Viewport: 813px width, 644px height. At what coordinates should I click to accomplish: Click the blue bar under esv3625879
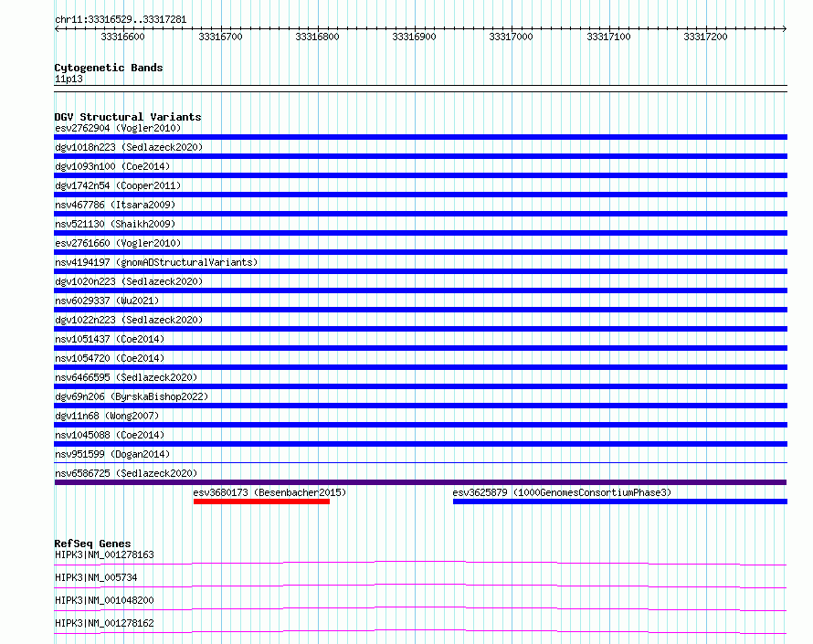(620, 501)
